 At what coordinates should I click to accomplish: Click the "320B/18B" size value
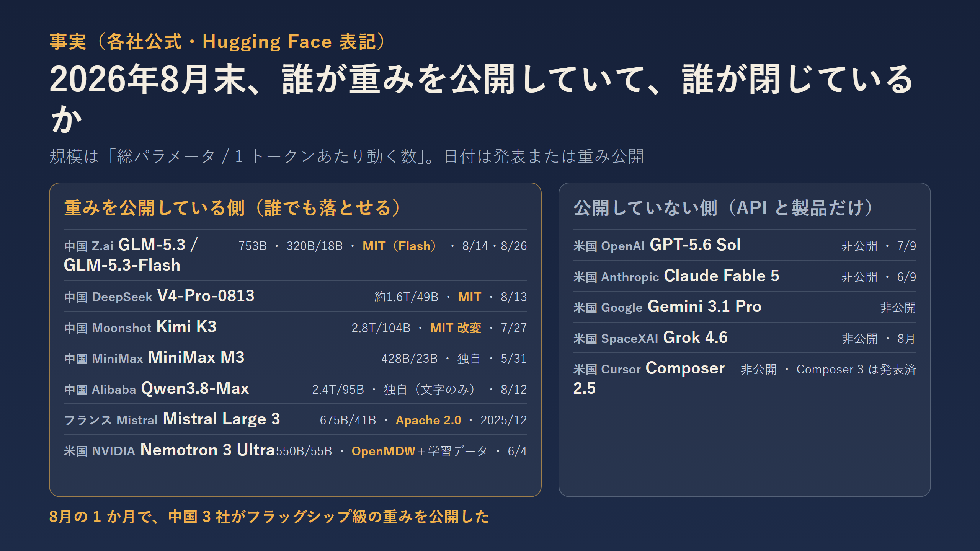315,246
